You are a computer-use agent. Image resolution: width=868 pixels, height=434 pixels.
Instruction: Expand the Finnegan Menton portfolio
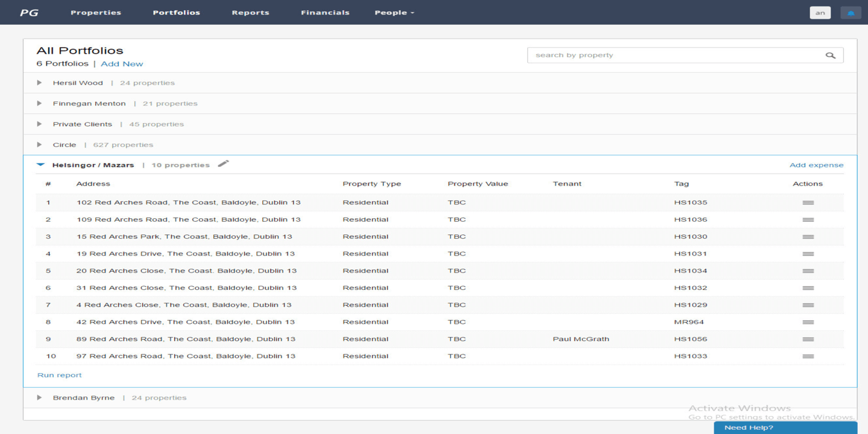[39, 103]
